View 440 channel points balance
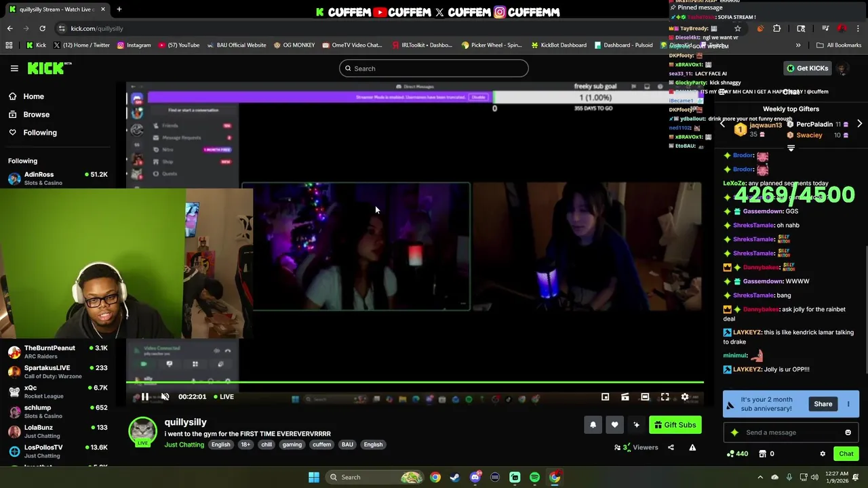Screen dimensions: 868x488 click(x=737, y=454)
